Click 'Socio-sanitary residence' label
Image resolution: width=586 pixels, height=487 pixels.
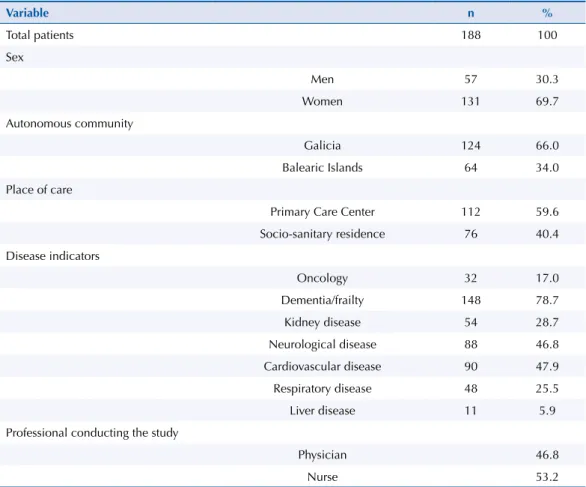pos(322,234)
